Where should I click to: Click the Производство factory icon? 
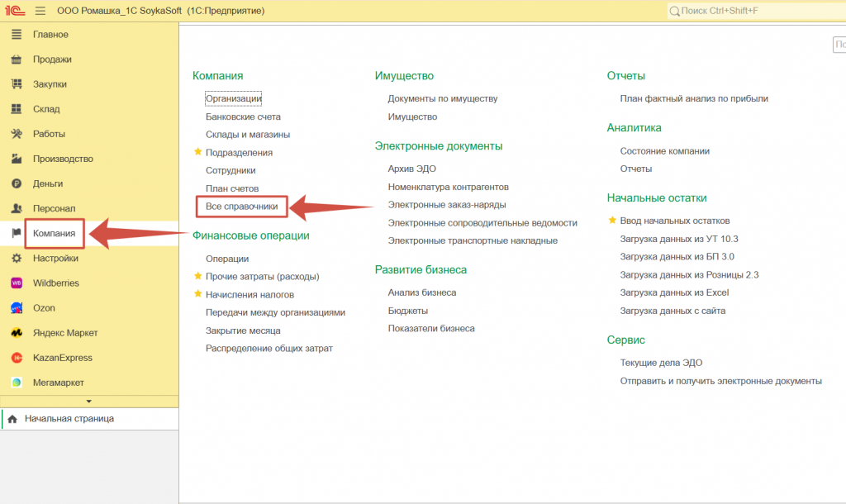pyautogui.click(x=16, y=159)
